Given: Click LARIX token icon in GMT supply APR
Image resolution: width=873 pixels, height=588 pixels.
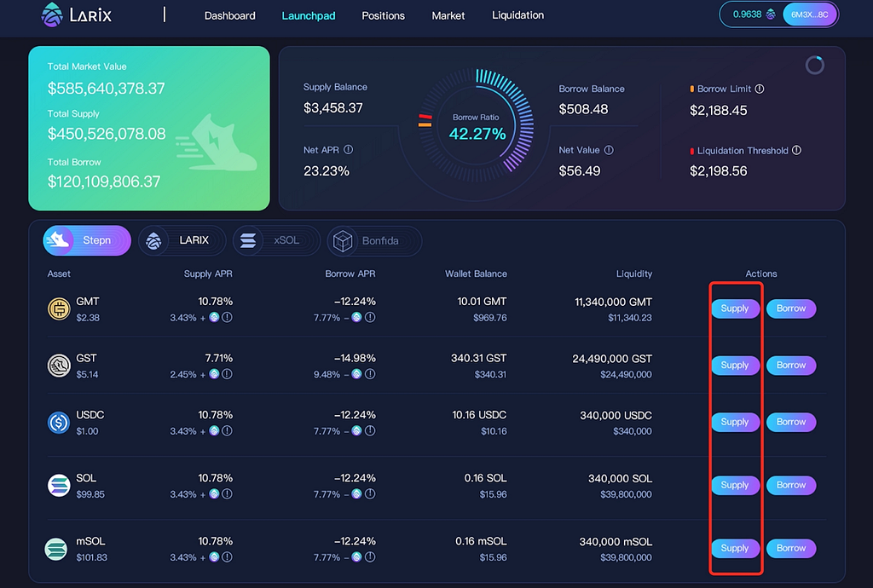Looking at the screenshot, I should 214,317.
